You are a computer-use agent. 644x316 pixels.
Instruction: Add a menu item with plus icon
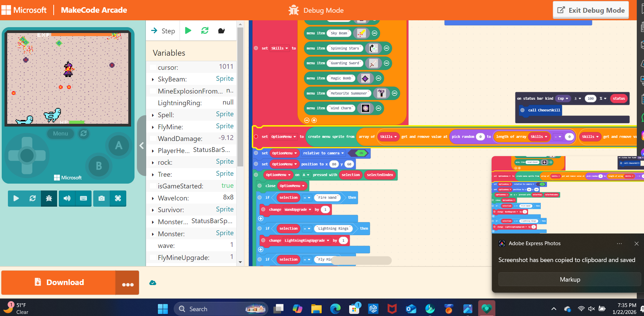click(314, 120)
